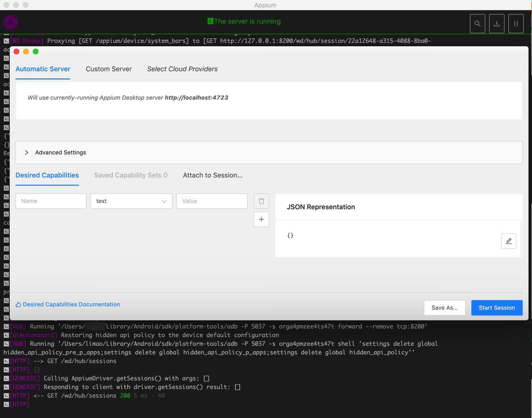This screenshot has width=532, height=418.
Task: Click the Appium window title text
Action: click(265, 5)
